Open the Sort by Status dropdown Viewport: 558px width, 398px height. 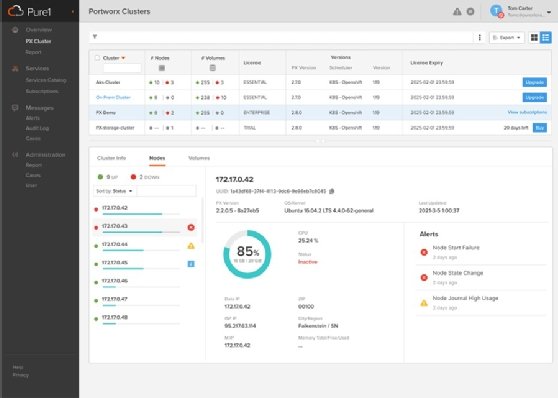(x=114, y=191)
